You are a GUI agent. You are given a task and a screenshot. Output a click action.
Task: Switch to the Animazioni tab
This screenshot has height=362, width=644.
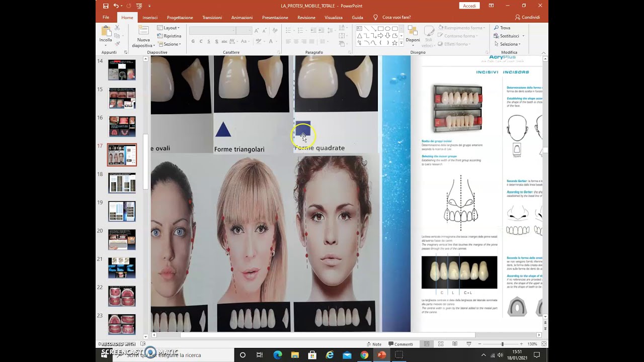pos(242,17)
